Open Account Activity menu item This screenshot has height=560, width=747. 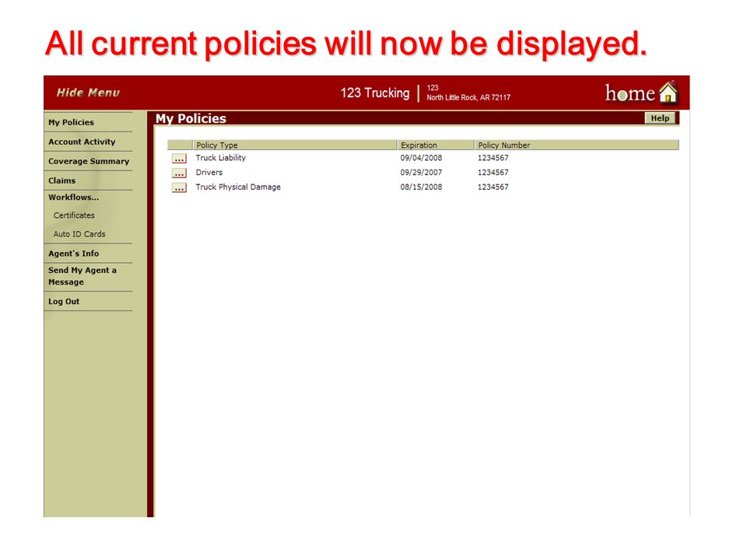coord(82,142)
